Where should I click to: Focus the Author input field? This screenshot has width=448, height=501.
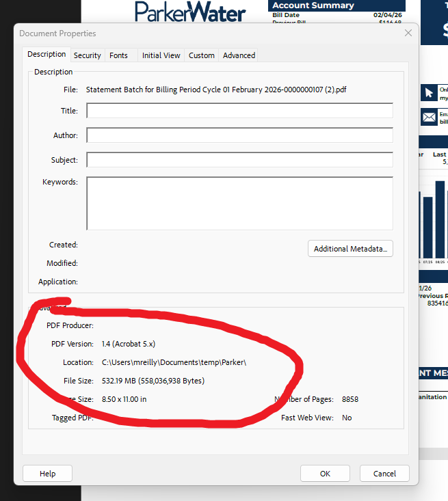click(x=239, y=135)
